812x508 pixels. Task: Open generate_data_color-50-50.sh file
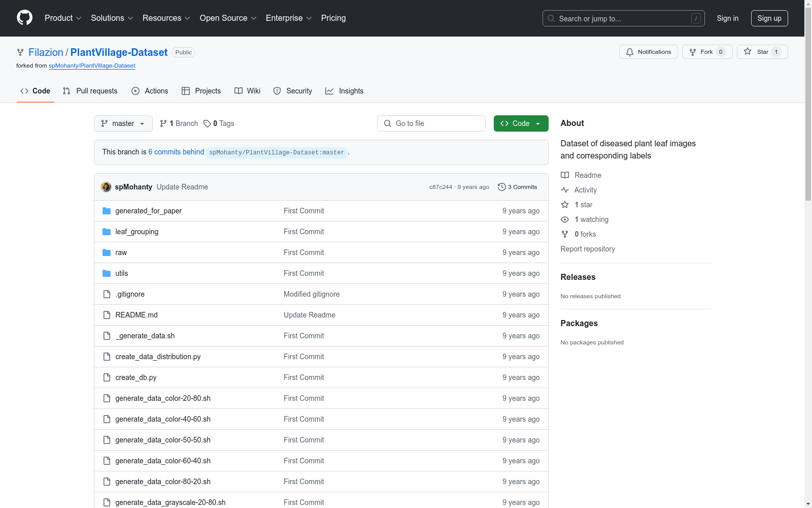163,440
